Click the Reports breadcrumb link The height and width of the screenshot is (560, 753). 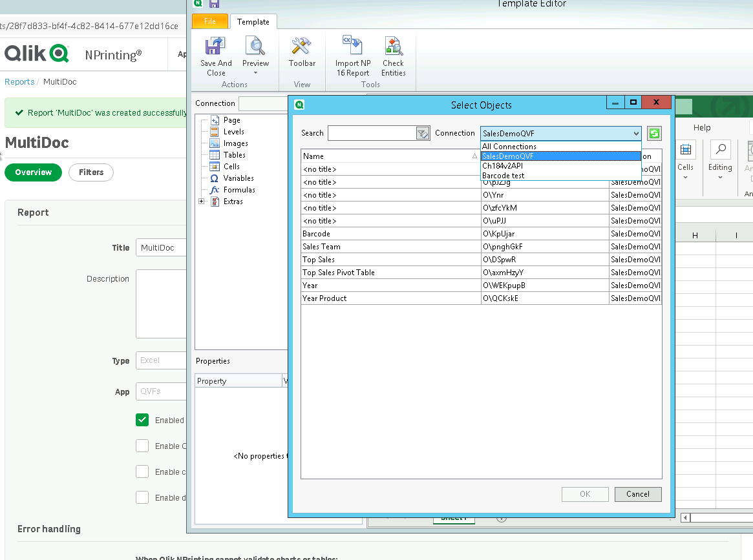pos(19,81)
